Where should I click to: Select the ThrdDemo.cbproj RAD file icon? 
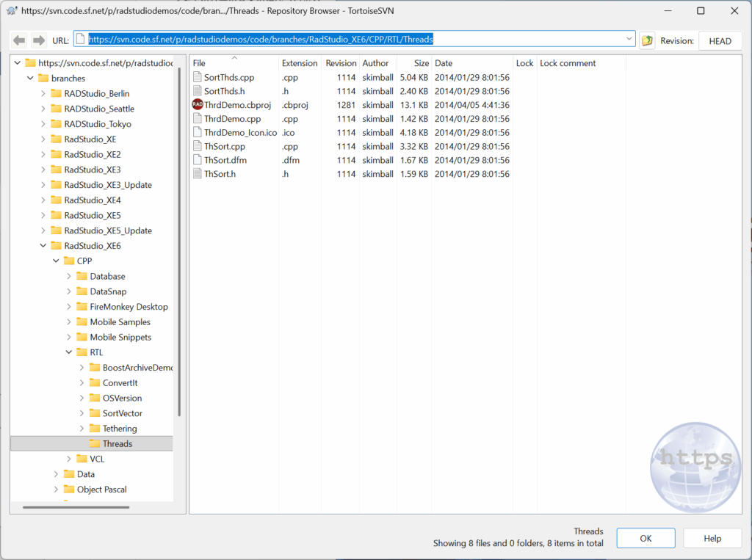coord(197,105)
